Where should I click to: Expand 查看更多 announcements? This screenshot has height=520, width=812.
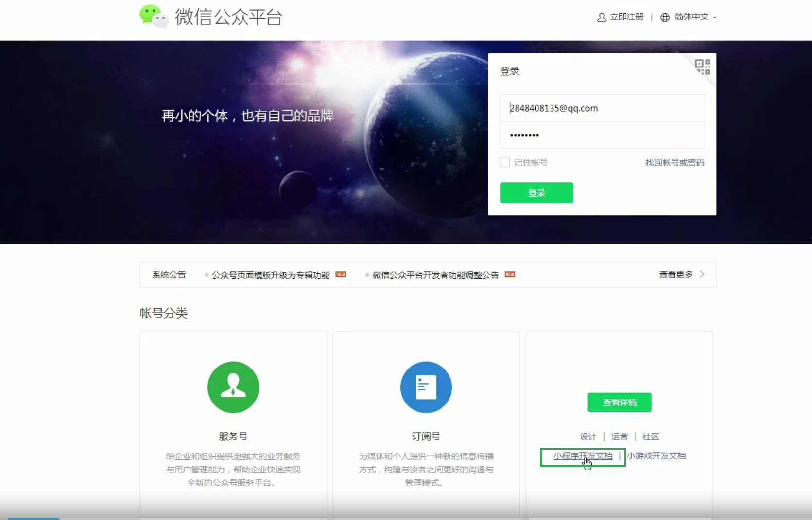(681, 275)
